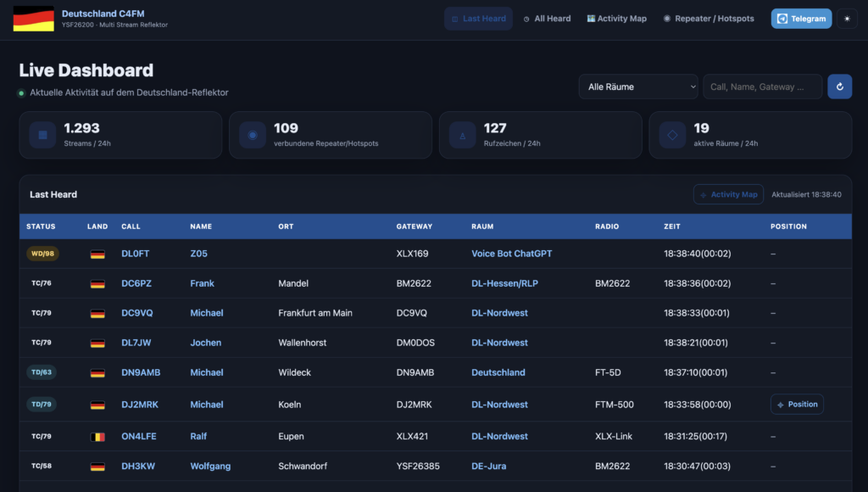
Task: Click the ZEIT column header
Action: pyautogui.click(x=672, y=226)
